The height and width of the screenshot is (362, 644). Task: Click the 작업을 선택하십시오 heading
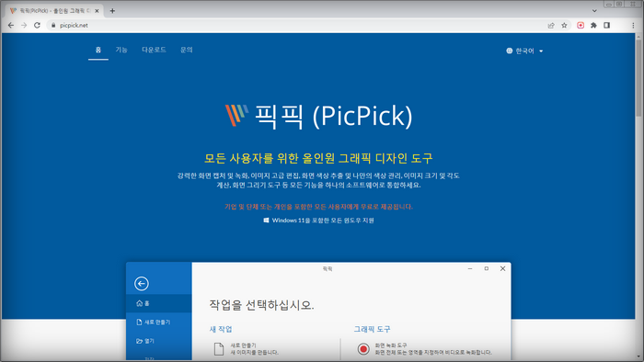[x=261, y=305]
